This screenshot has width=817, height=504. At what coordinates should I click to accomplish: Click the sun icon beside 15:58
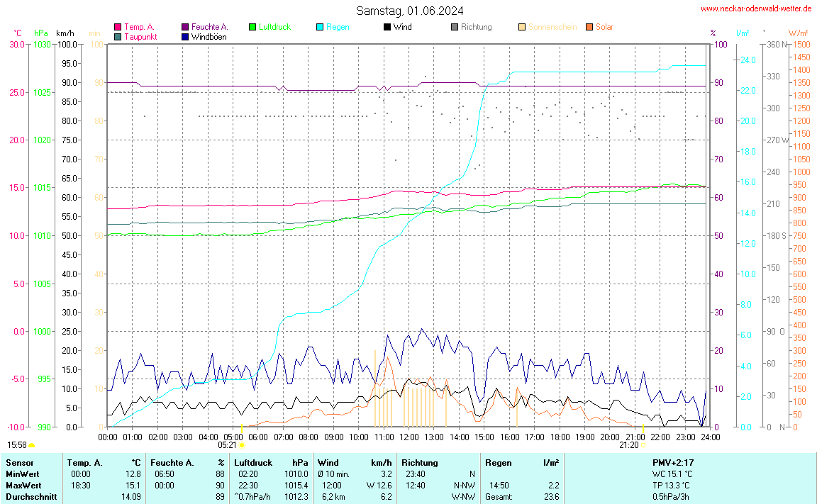[32, 445]
